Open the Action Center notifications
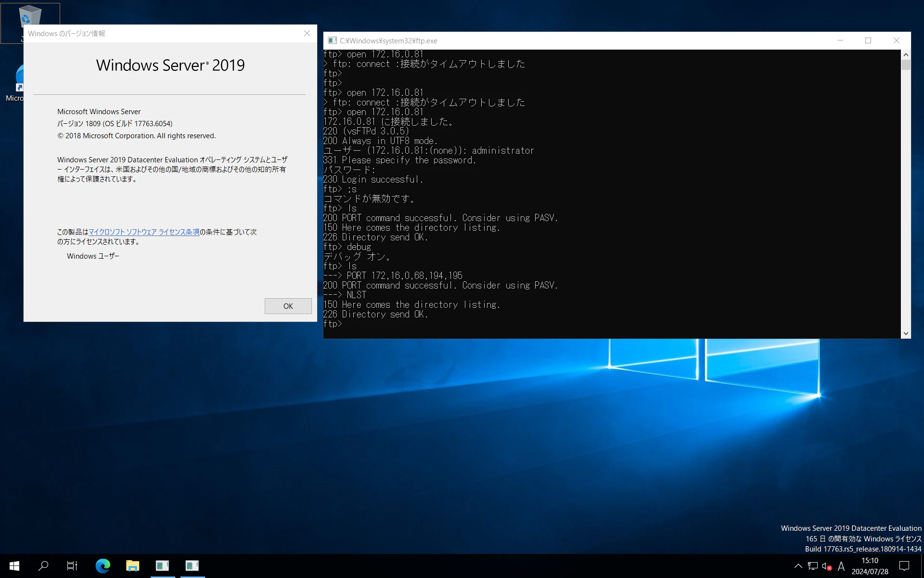 click(x=904, y=566)
